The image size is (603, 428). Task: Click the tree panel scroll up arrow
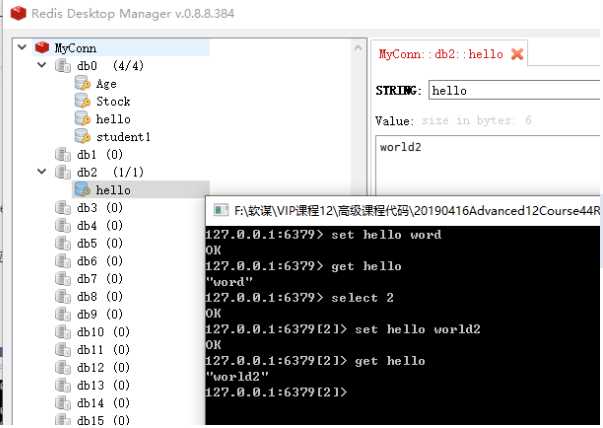[358, 48]
